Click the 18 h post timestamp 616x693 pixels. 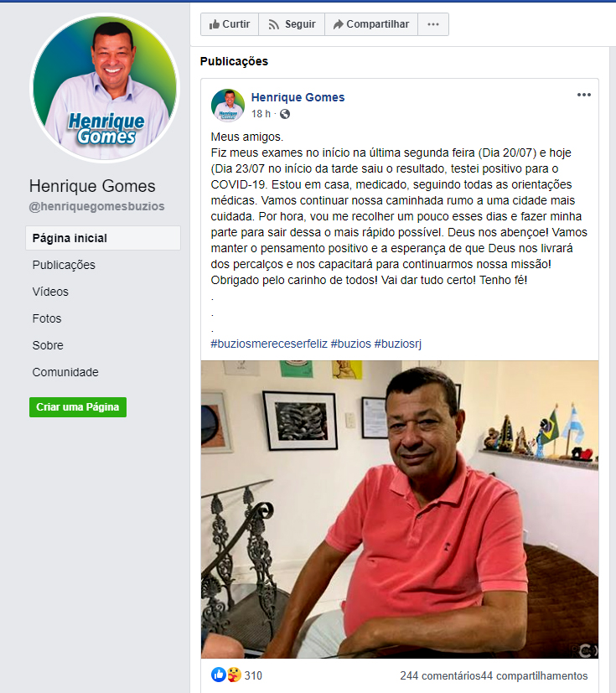261,114
